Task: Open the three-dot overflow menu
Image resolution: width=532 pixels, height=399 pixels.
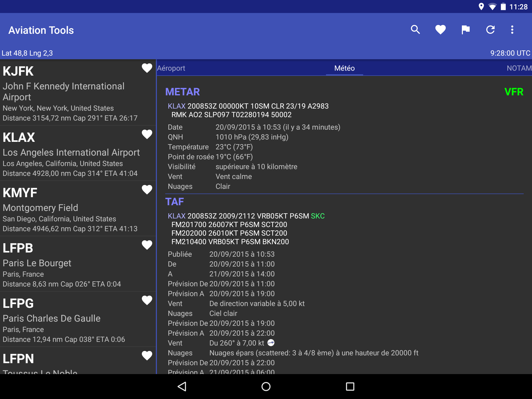Action: tap(512, 30)
